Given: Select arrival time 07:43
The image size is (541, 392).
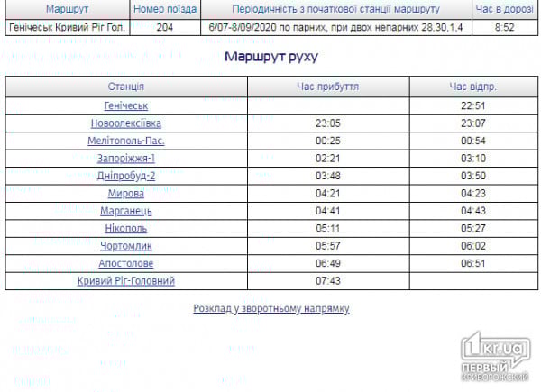Looking at the screenshot, I should tap(328, 281).
